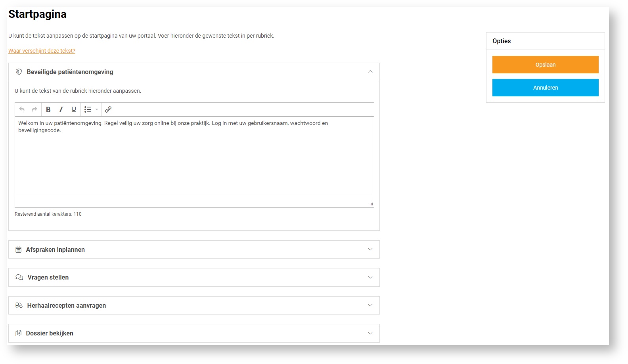The image size is (628, 364).
Task: Toggle bold formatting in the text editor
Action: click(x=48, y=109)
